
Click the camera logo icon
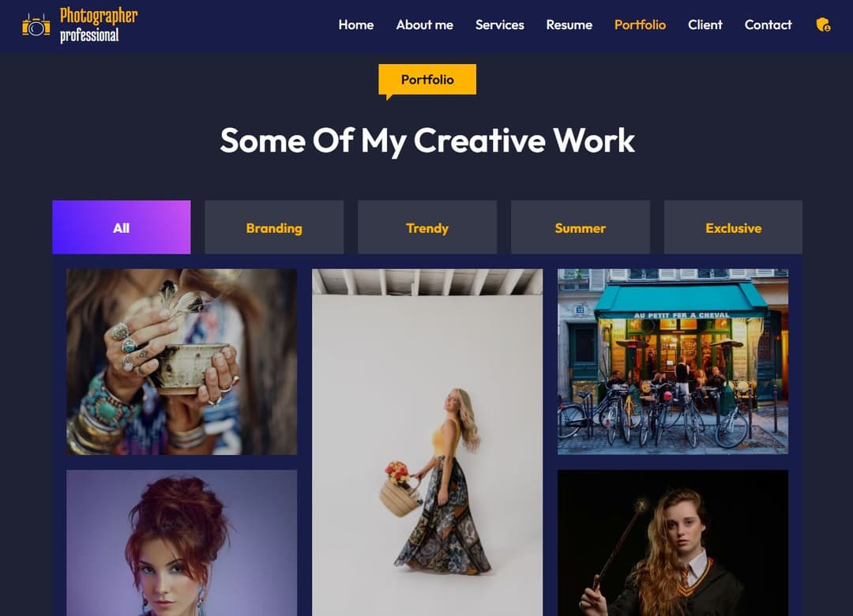[x=36, y=25]
